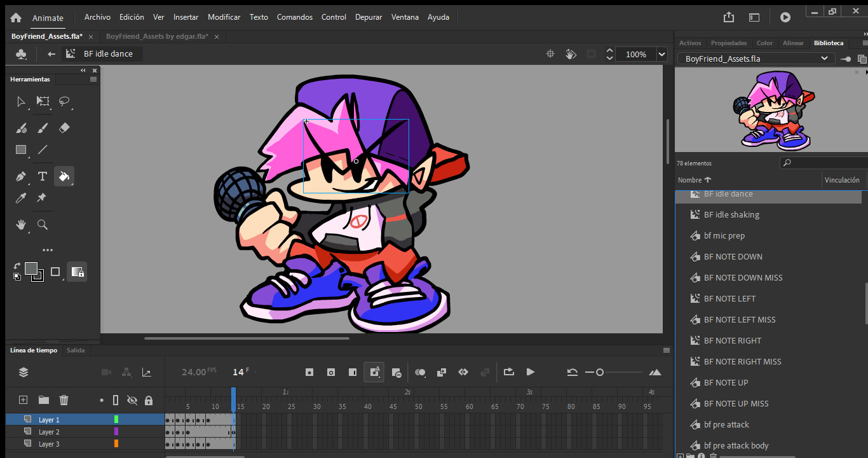Select the Lasso tool
The height and width of the screenshot is (458, 868).
(64, 101)
